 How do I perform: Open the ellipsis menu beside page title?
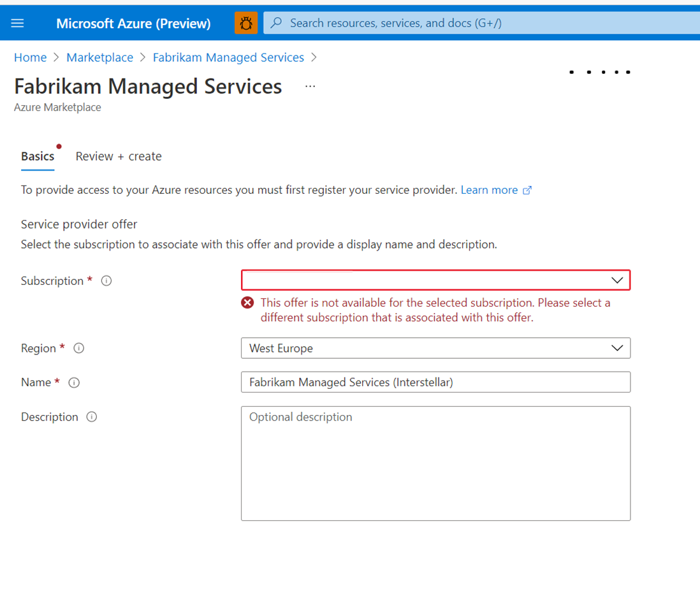(x=310, y=86)
